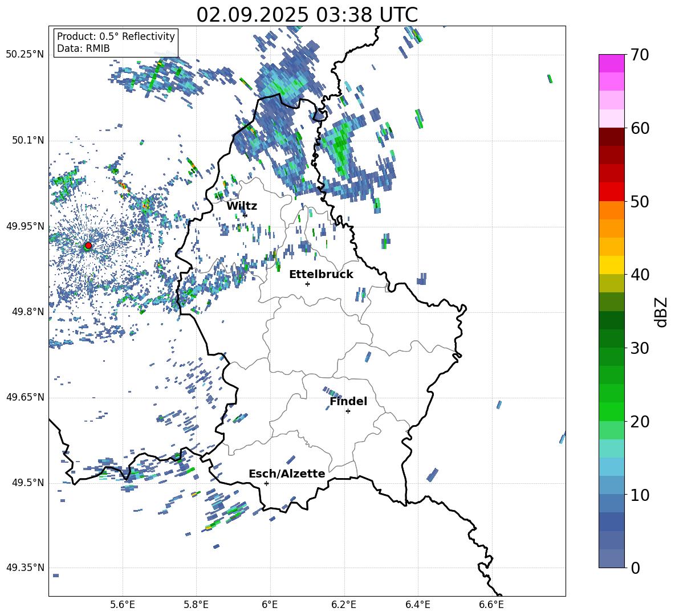Click the magenta top colorbar segment
Screen dimensions: 675x616
point(611,63)
